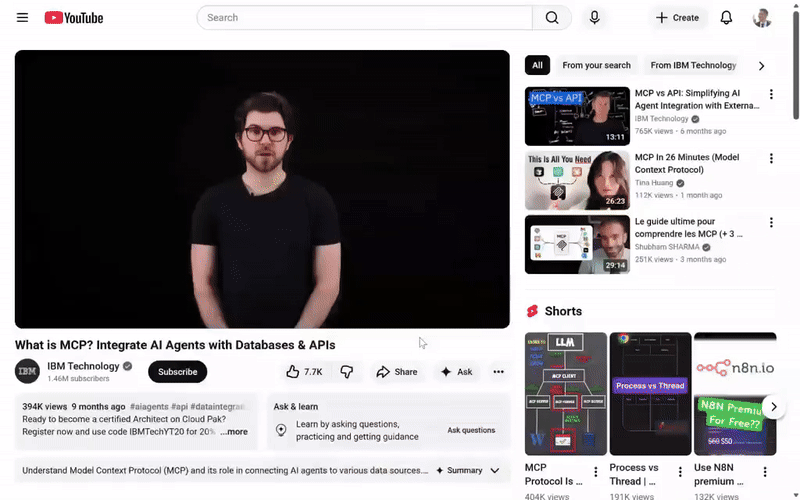Open the notifications bell
The width and height of the screenshot is (800, 500).
pos(726,18)
